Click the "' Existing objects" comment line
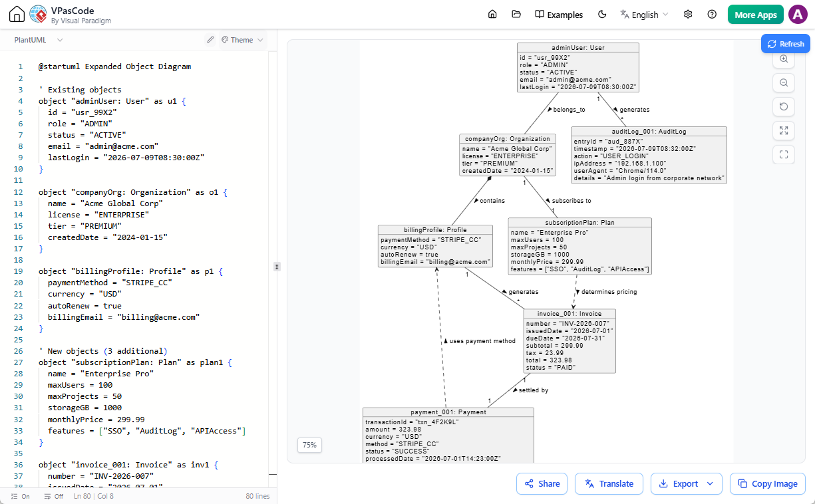The height and width of the screenshot is (504, 815). [x=80, y=89]
